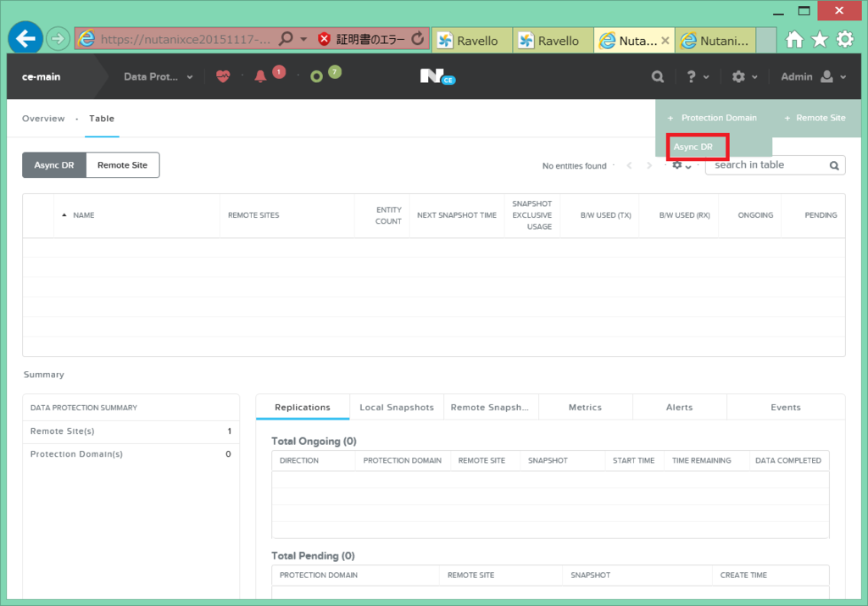Select the Async DR toggle button

pos(54,165)
